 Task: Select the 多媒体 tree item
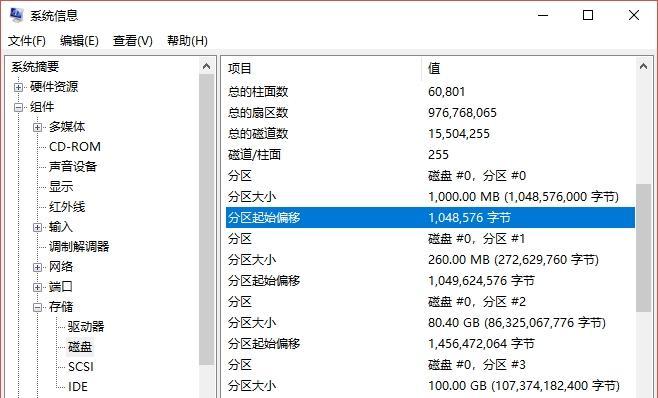pyautogui.click(x=67, y=127)
